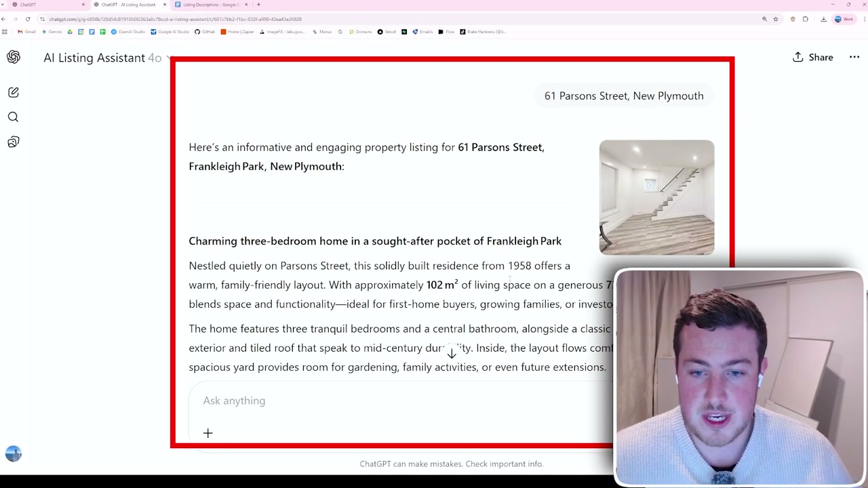The height and width of the screenshot is (488, 868).
Task: Open the Manus bookmark
Action: [x=322, y=32]
